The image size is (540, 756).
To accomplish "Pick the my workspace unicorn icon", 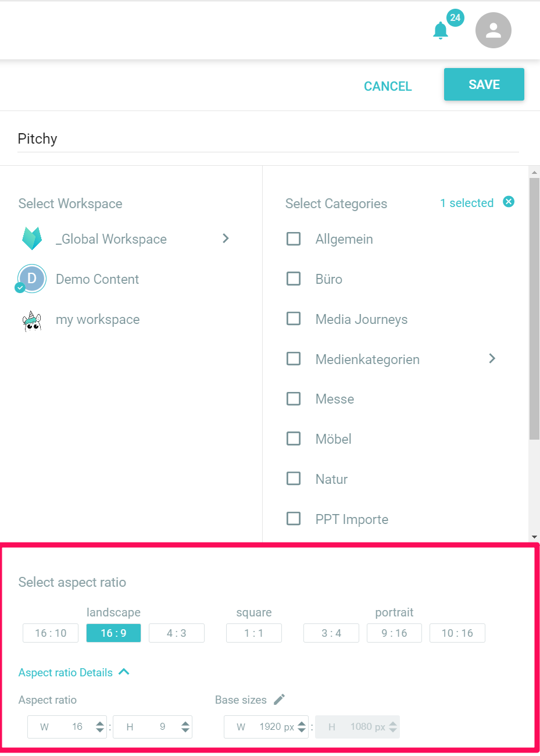I will [32, 320].
